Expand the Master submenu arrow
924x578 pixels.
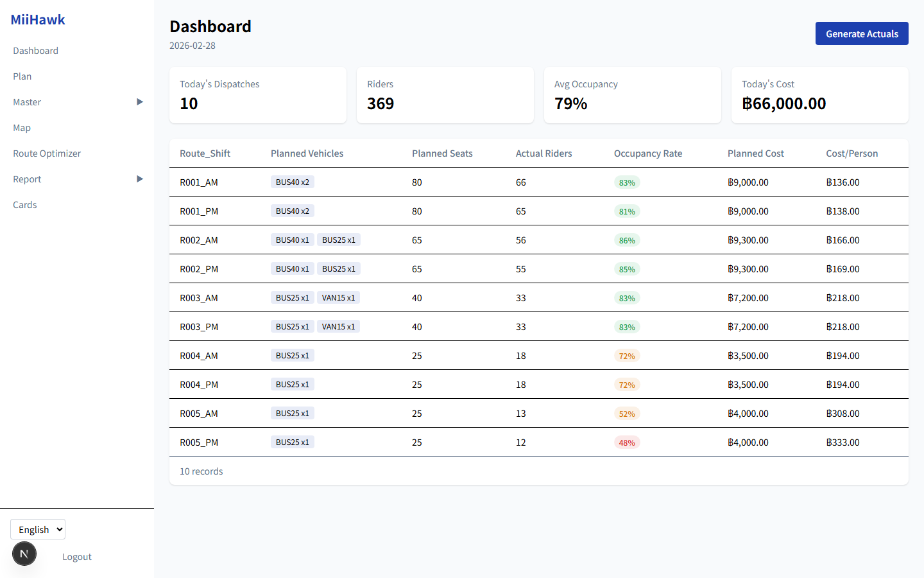coord(139,102)
